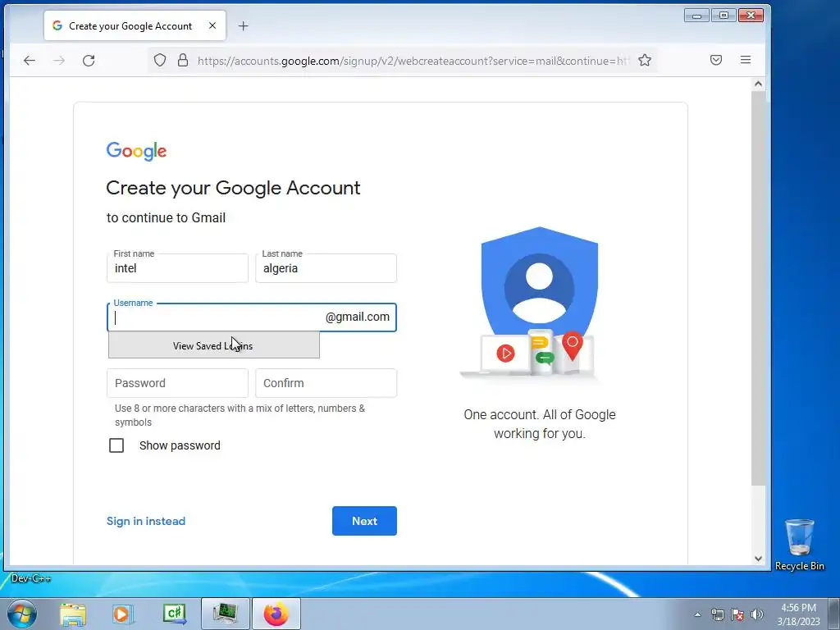The image size is (840, 630).
Task: Open the circuit board monitor taskbar icon
Action: tap(226, 614)
